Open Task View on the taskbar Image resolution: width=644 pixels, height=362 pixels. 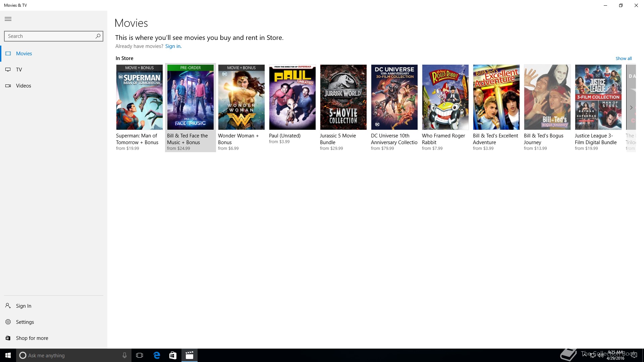point(140,355)
